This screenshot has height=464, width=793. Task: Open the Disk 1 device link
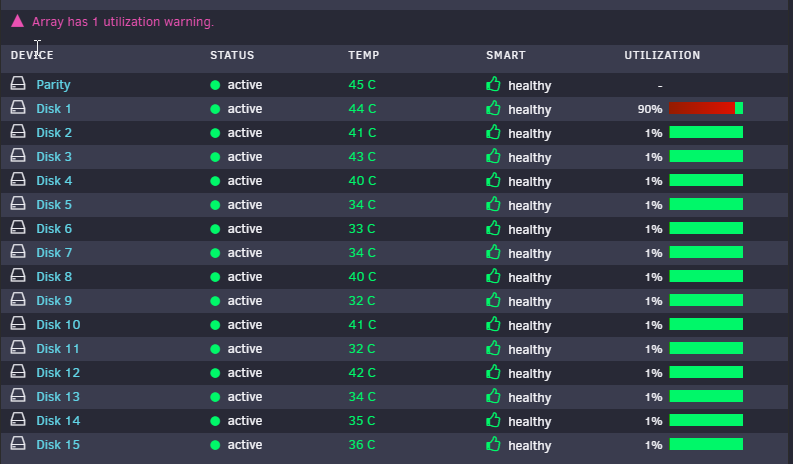[x=54, y=108]
